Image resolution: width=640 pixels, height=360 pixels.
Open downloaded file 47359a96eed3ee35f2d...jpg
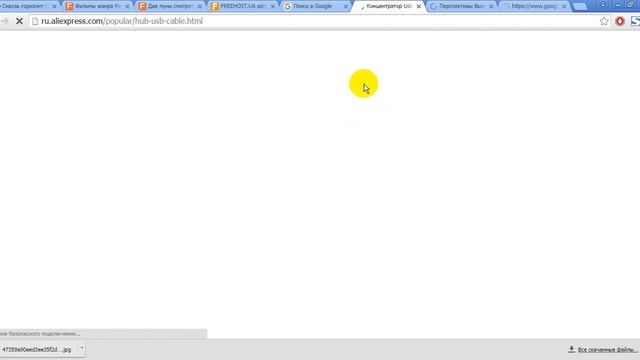pyautogui.click(x=37, y=349)
